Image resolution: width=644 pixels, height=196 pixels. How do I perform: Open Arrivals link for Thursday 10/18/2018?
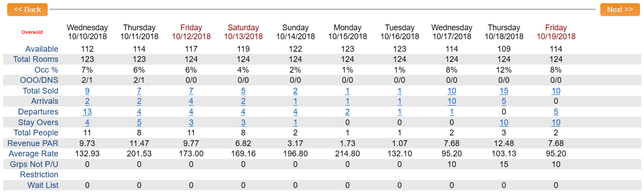[504, 101]
